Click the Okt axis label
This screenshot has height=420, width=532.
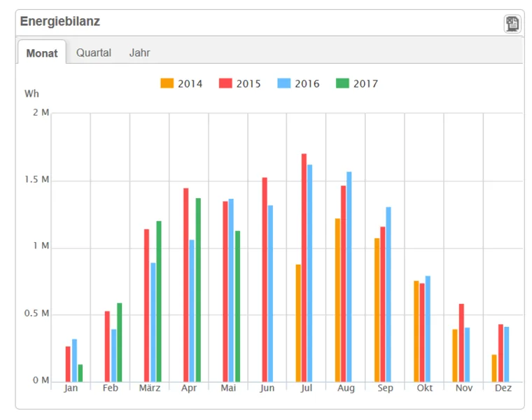(425, 388)
